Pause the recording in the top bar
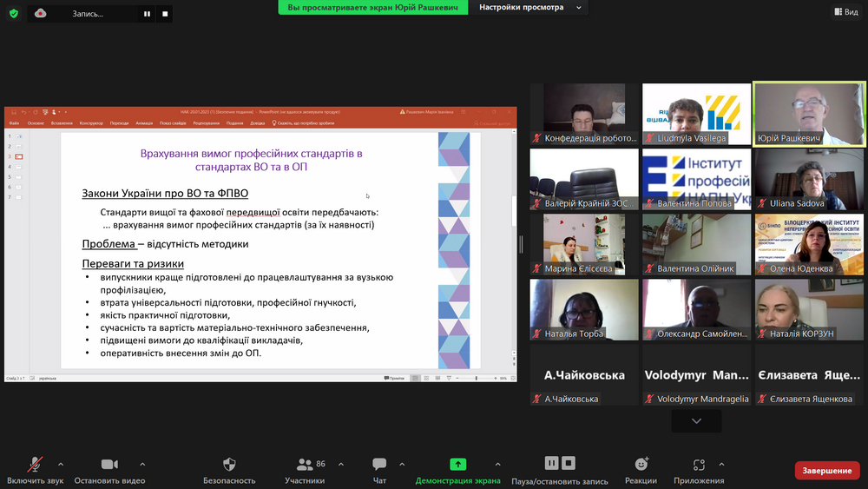Viewport: 868px width, 489px height. (148, 14)
